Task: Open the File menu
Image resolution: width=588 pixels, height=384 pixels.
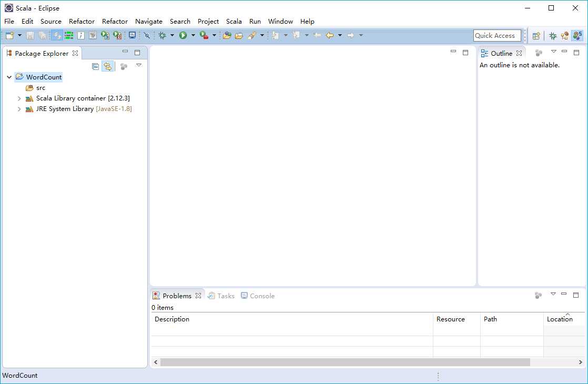Action: click(9, 22)
